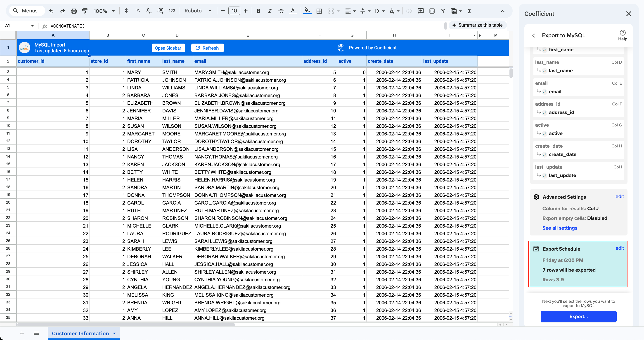This screenshot has width=644, height=340.
Task: Create a filter using the funnel icon
Action: tap(443, 11)
